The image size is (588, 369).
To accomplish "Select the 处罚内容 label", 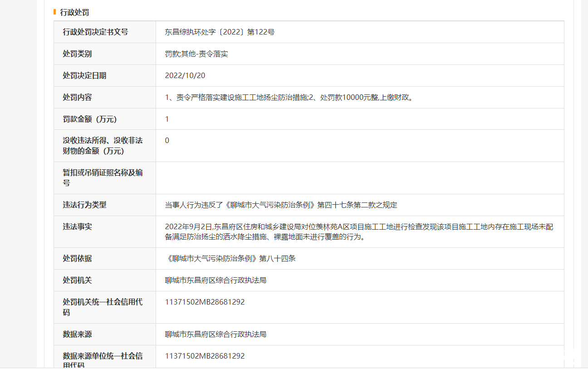I will [x=77, y=98].
